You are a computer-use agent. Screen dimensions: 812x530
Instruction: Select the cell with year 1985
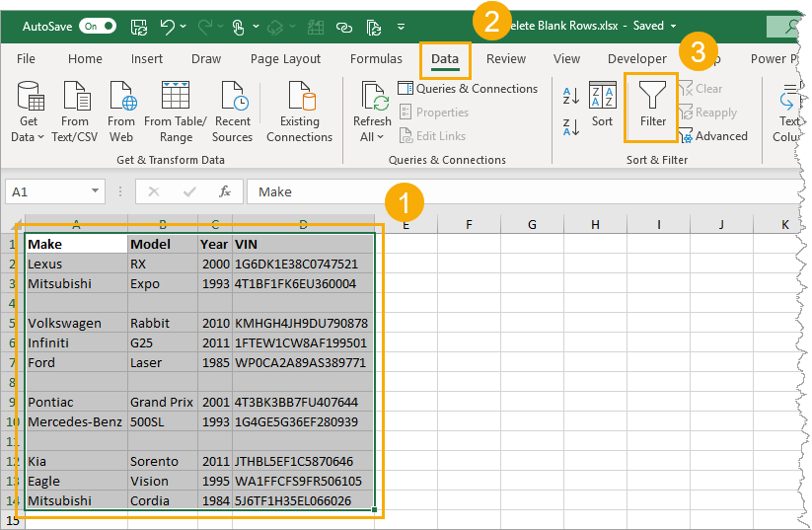[x=215, y=362]
